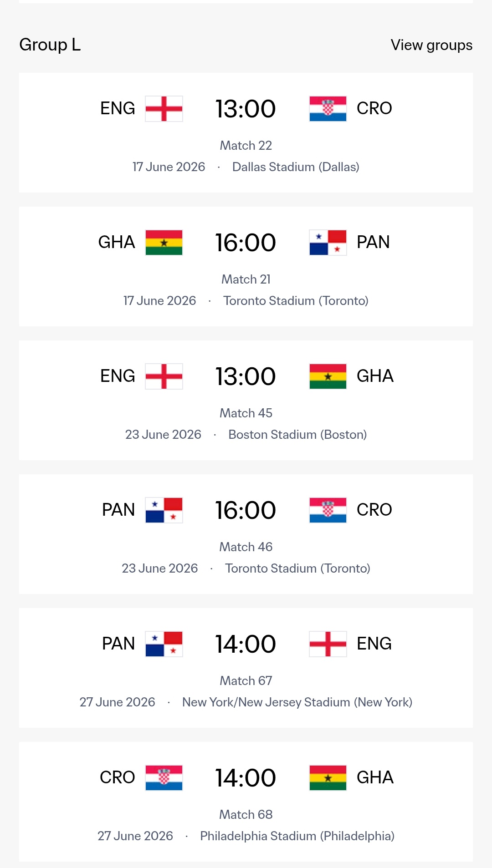
Task: Open the View groups link
Action: point(431,45)
